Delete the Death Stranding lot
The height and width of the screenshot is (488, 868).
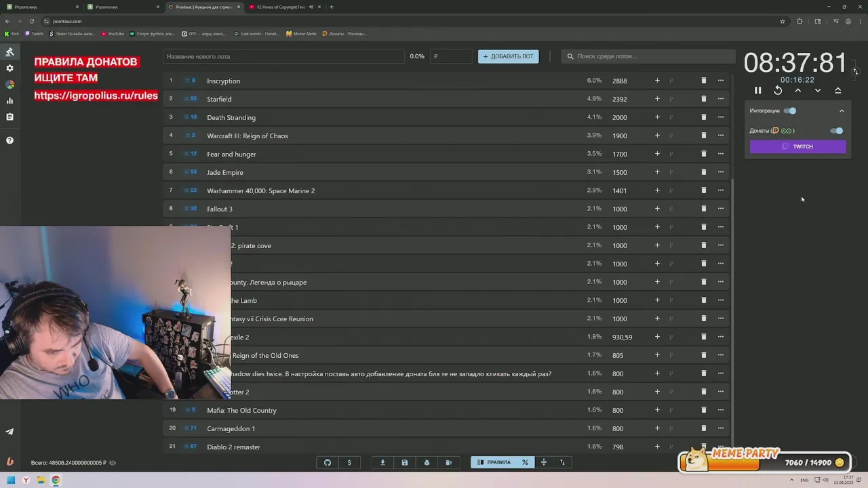(703, 117)
